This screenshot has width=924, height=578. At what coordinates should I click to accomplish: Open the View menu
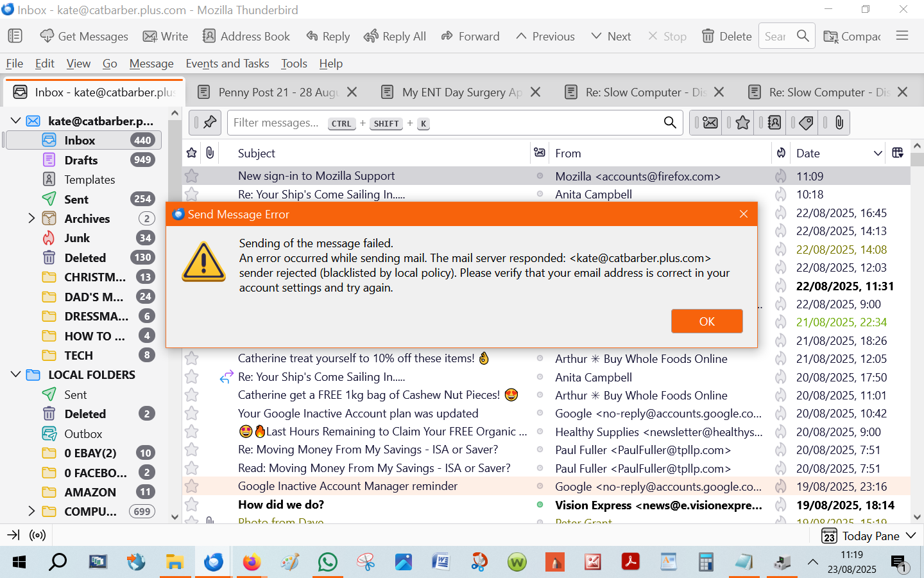tap(78, 64)
